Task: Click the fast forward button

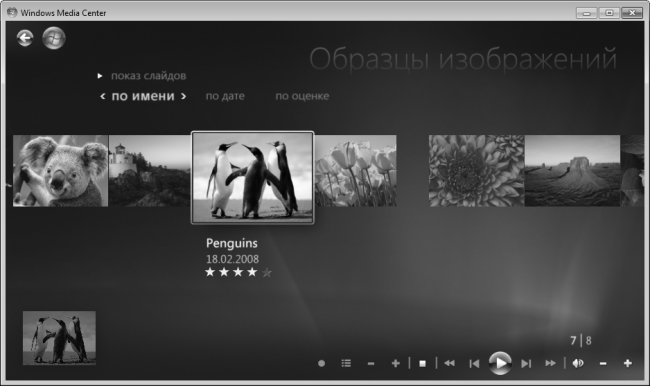Action: pos(551,364)
